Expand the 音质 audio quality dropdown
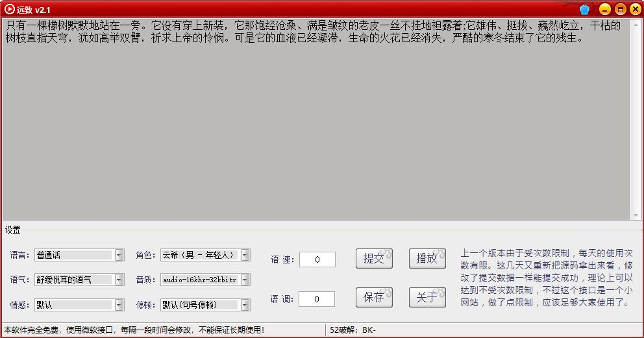The image size is (644, 338). [x=245, y=280]
